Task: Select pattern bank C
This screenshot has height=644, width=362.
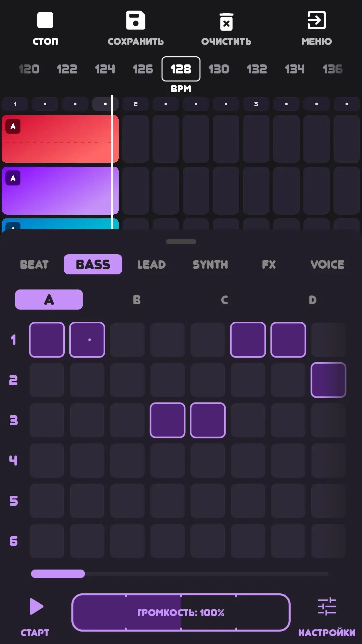Action: pyautogui.click(x=225, y=300)
